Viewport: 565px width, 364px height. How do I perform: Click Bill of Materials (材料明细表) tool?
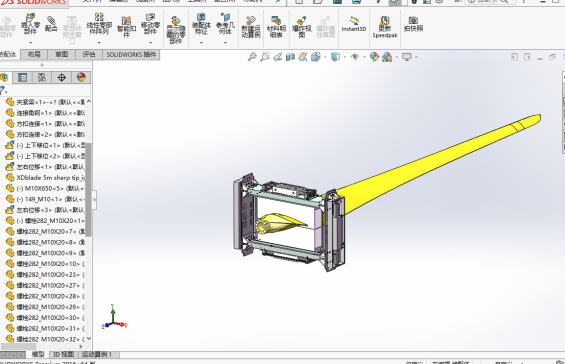coord(276,27)
